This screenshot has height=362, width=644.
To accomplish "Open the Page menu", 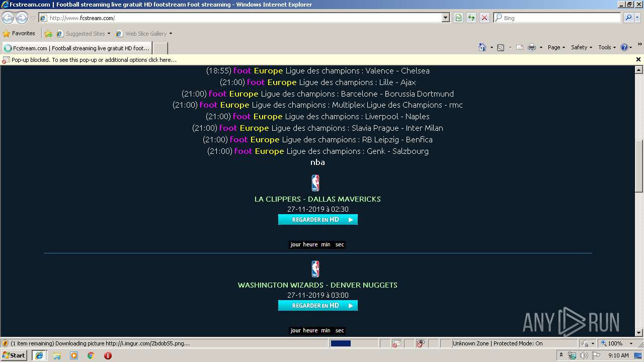I will click(556, 47).
